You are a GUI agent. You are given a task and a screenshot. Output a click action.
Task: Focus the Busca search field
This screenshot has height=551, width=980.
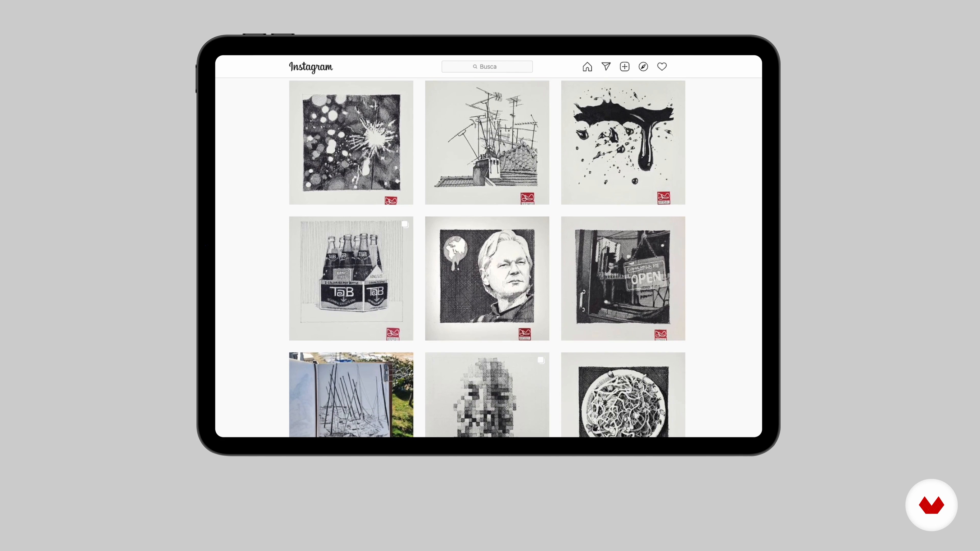click(487, 67)
